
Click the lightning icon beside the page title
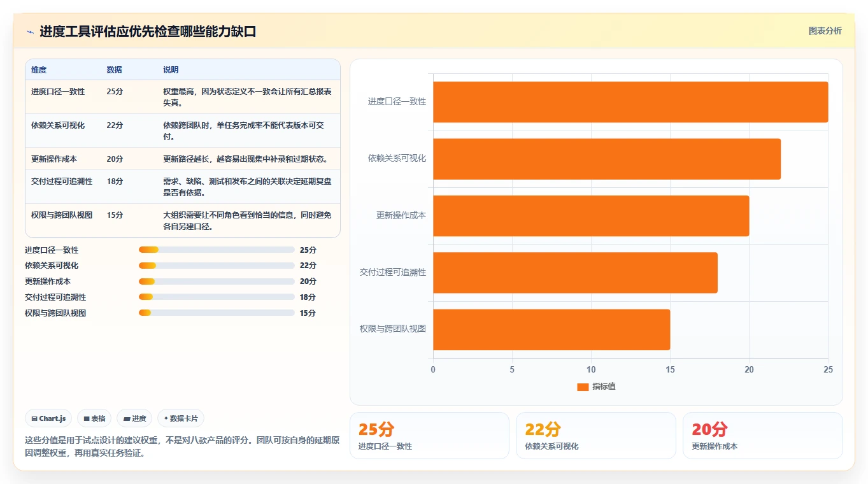[x=30, y=32]
